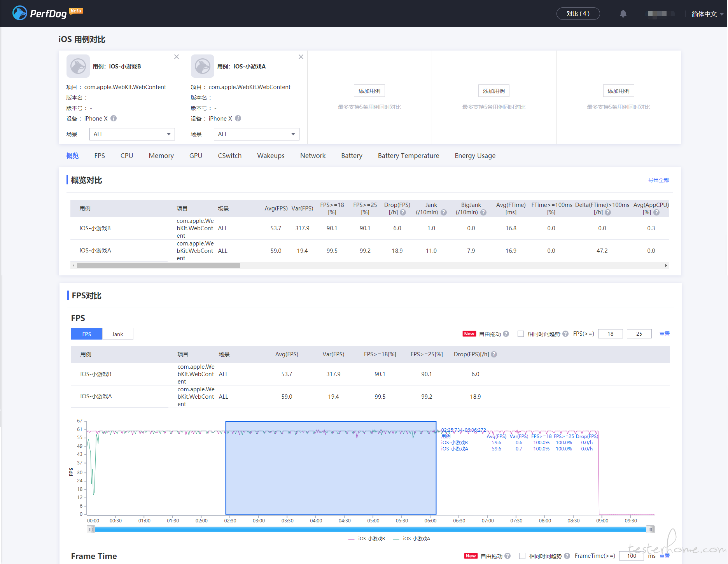Toggle iOS-小游戏B series in chart legend

[x=367, y=539]
